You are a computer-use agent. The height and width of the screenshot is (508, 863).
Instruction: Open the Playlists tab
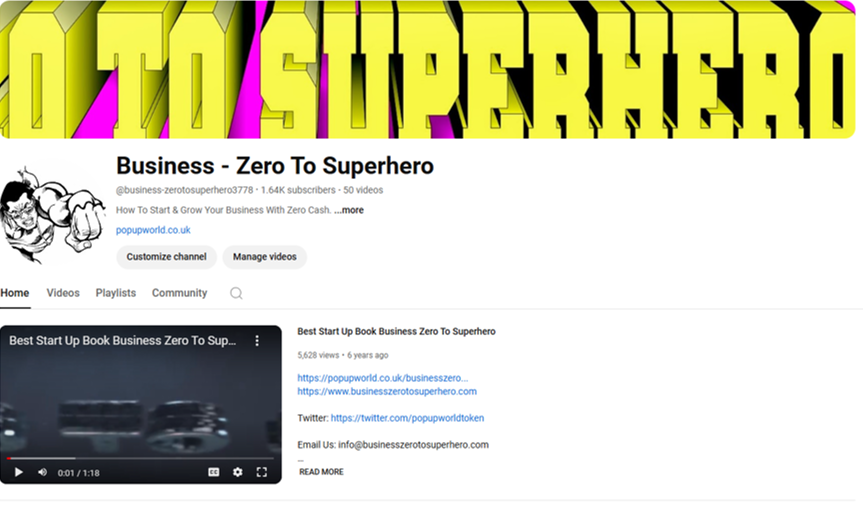click(x=116, y=293)
